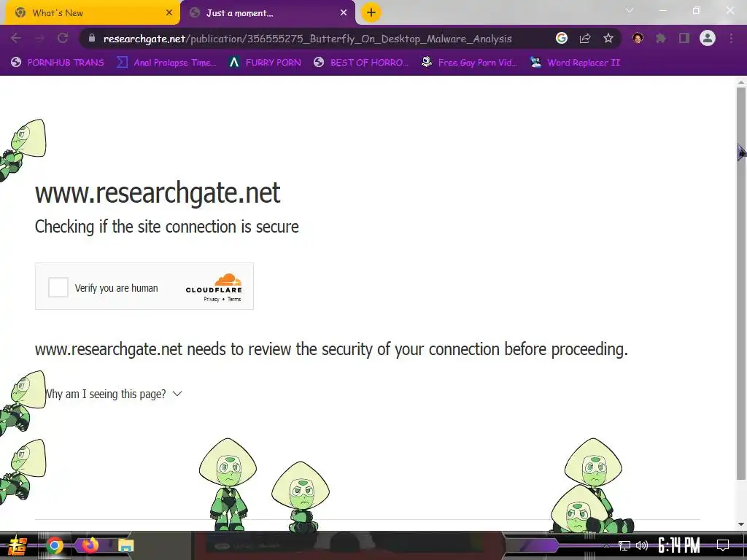Click the volume speaker tray icon

pos(642,545)
